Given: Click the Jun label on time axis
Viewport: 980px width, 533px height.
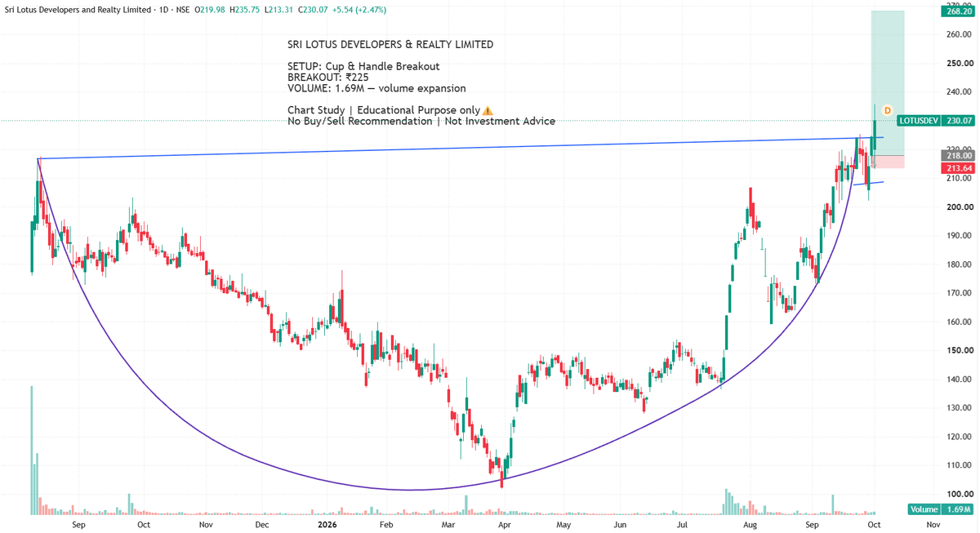Looking at the screenshot, I should [x=621, y=526].
